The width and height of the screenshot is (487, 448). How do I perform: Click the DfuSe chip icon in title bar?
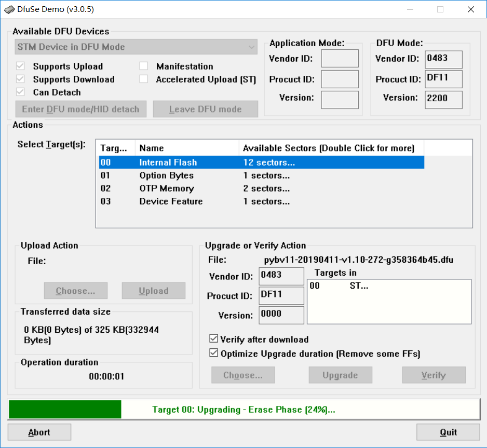click(9, 9)
